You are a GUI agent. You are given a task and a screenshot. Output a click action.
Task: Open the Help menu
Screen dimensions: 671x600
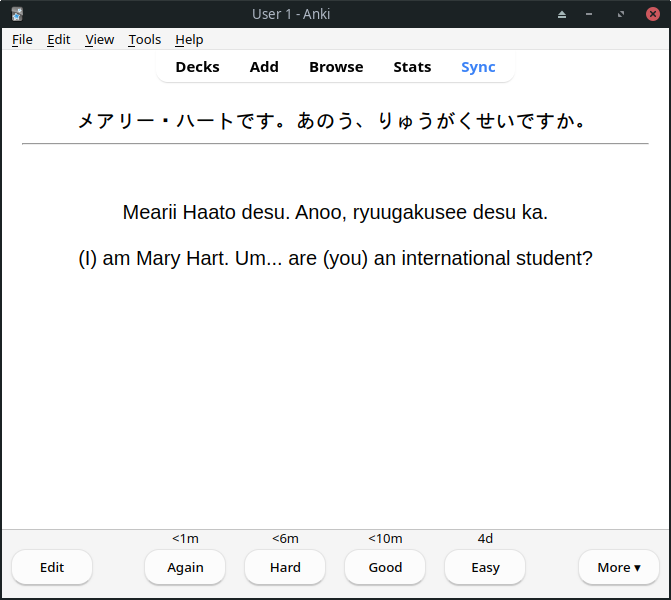[x=189, y=39]
